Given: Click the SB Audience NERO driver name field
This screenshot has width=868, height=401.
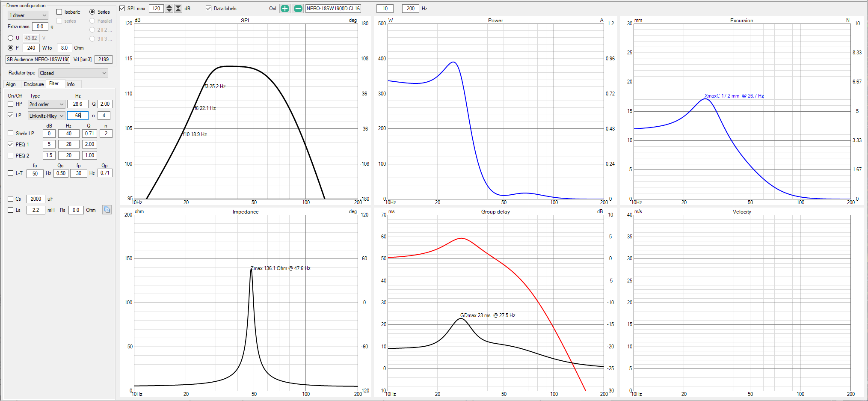Looking at the screenshot, I should [38, 59].
